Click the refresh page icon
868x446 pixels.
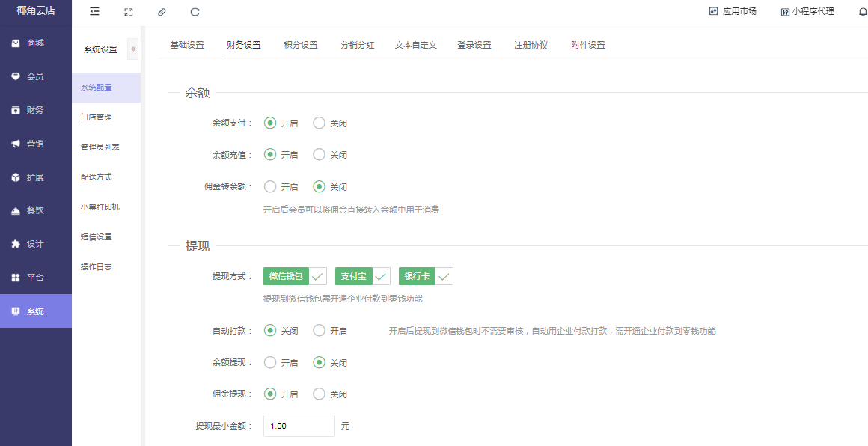pyautogui.click(x=195, y=12)
